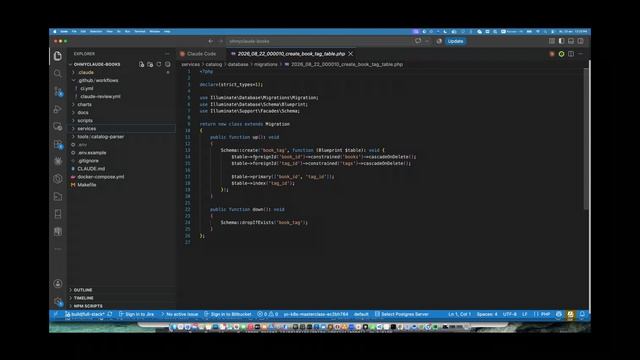Click UTF-8 encoding in the status bar

509,314
